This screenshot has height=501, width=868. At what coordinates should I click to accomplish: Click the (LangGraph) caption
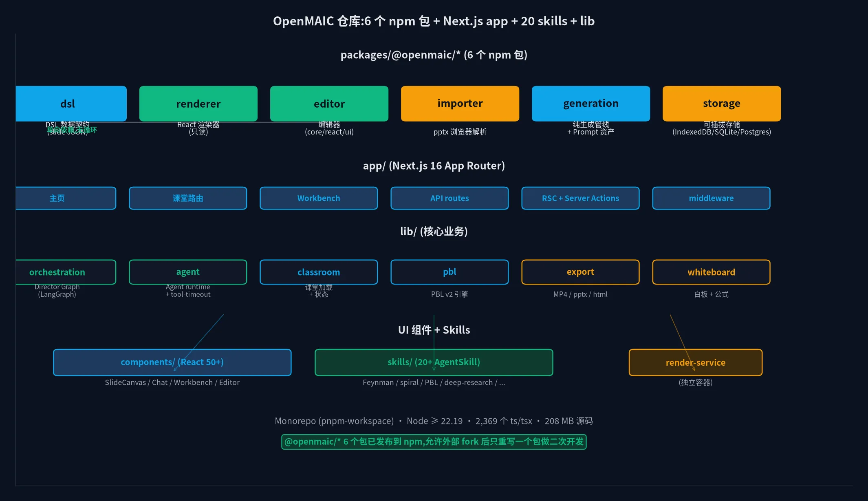[x=57, y=294]
